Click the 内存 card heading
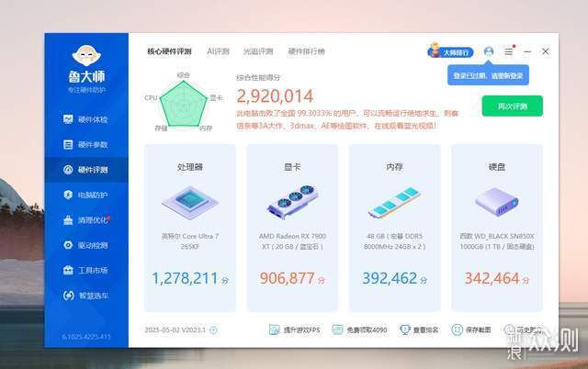The height and width of the screenshot is (369, 588). (x=394, y=167)
